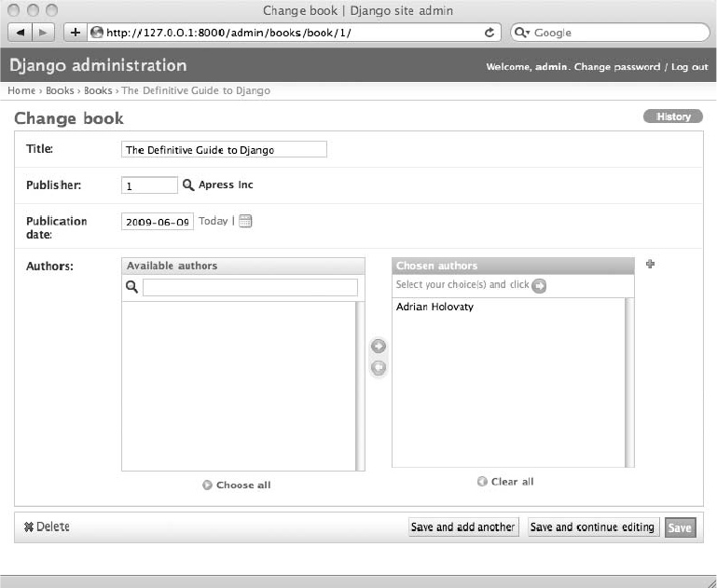Click the empty Available authors list box
717x588 pixels.
(x=239, y=386)
